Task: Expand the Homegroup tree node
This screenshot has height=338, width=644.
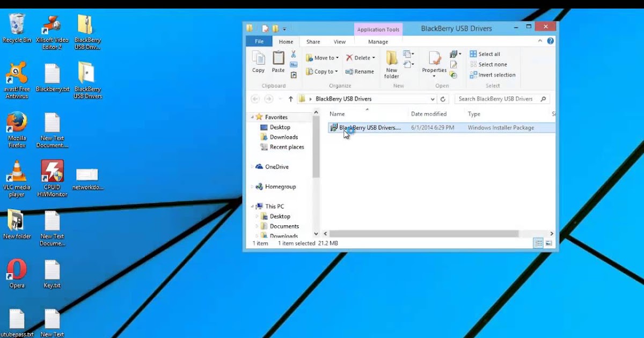Action: click(252, 187)
